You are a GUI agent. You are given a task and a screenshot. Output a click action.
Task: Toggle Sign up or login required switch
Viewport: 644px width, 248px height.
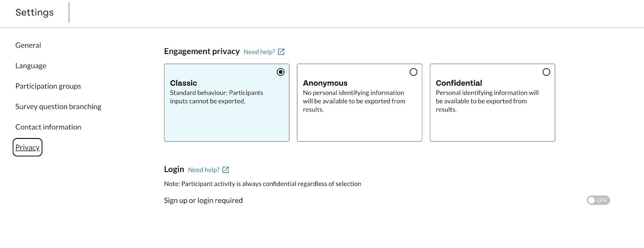[x=598, y=200]
